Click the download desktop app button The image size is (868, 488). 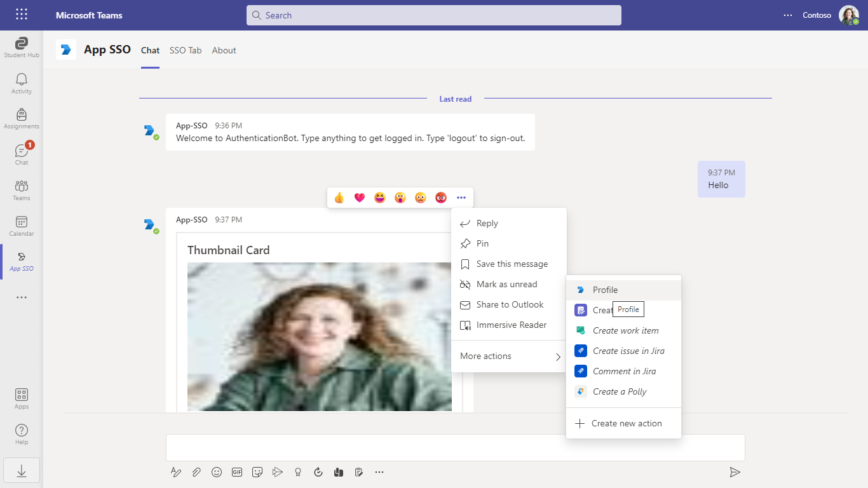tap(22, 470)
